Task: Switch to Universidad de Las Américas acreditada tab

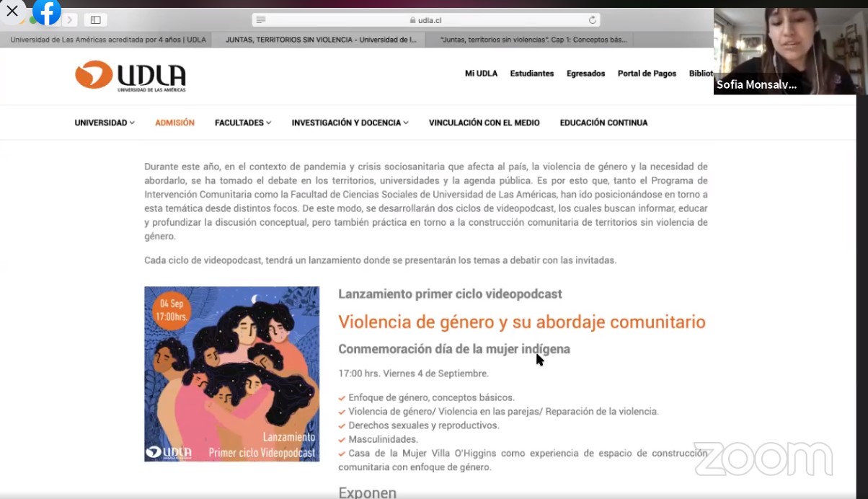Action: point(108,40)
